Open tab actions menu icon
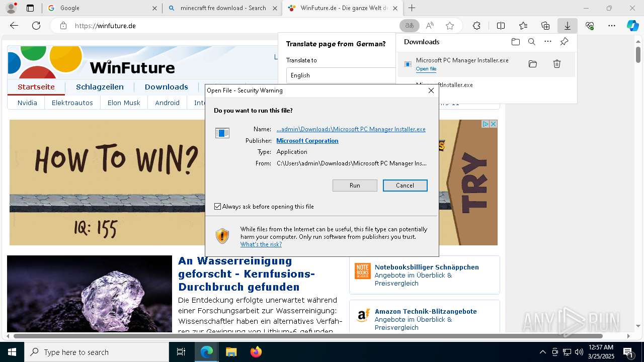 (30, 8)
